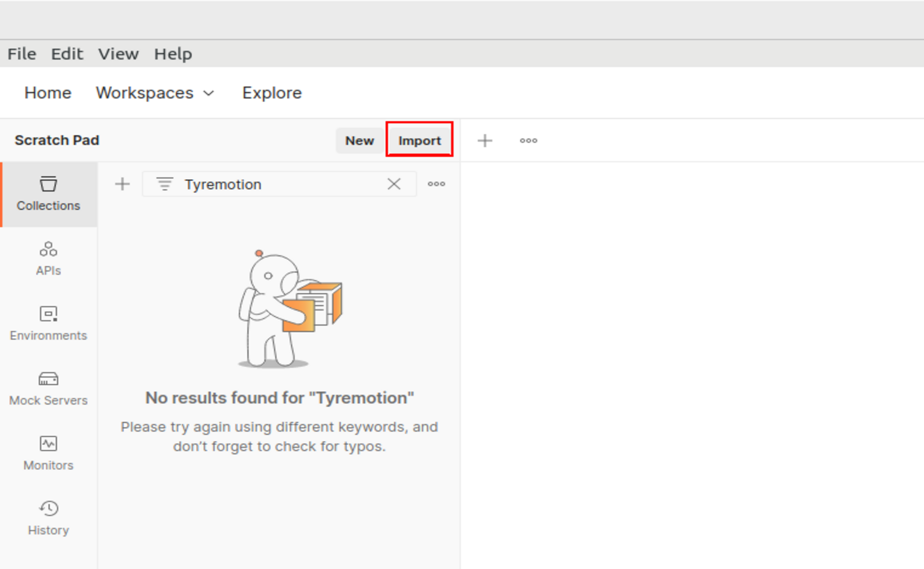Open the Collections sidebar panel
The height and width of the screenshot is (569, 924).
pyautogui.click(x=48, y=194)
